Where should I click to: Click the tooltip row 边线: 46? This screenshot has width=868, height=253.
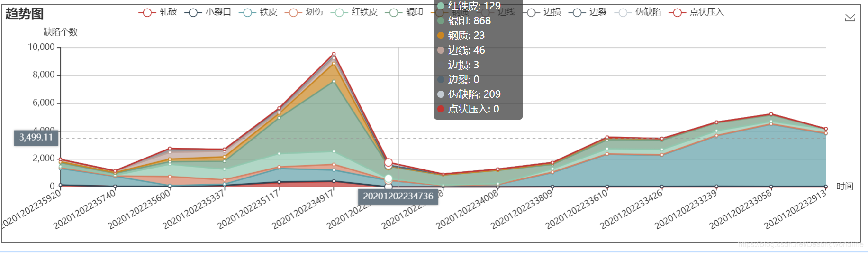point(461,50)
